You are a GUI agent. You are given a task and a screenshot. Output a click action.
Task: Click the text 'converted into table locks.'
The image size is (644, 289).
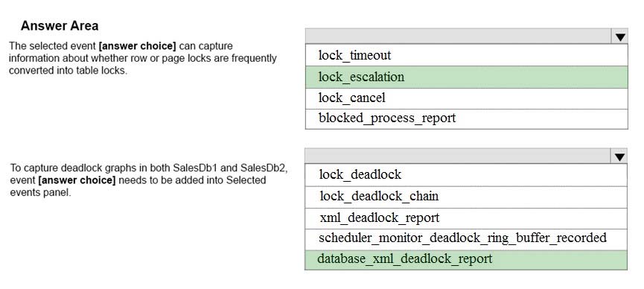coord(68,70)
